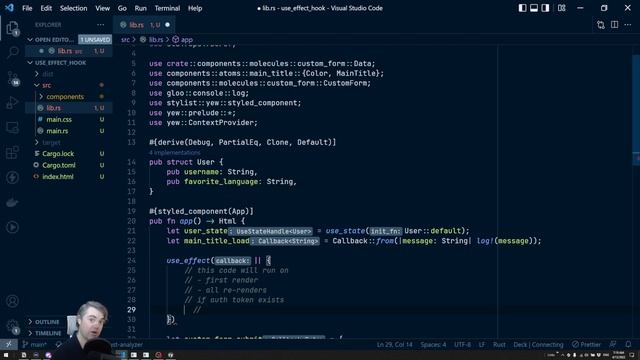Toggle bottom panel layout button
Screen dimensions: 640x360
coord(533,8)
